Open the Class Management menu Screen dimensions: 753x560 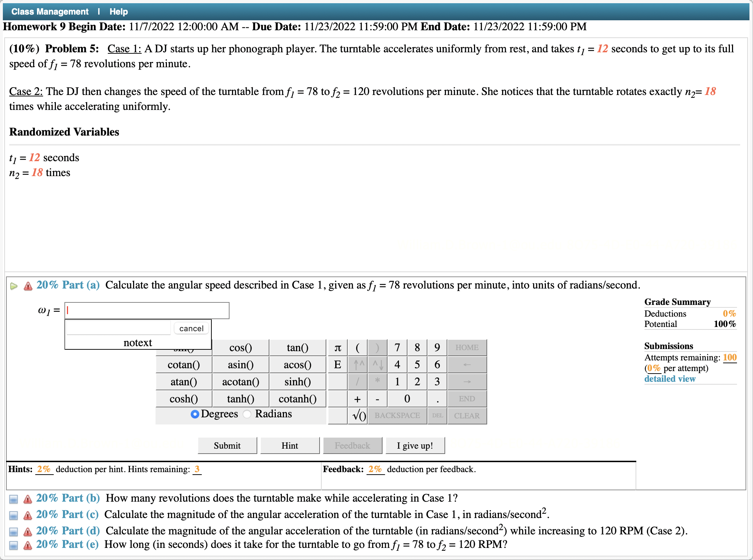point(49,11)
